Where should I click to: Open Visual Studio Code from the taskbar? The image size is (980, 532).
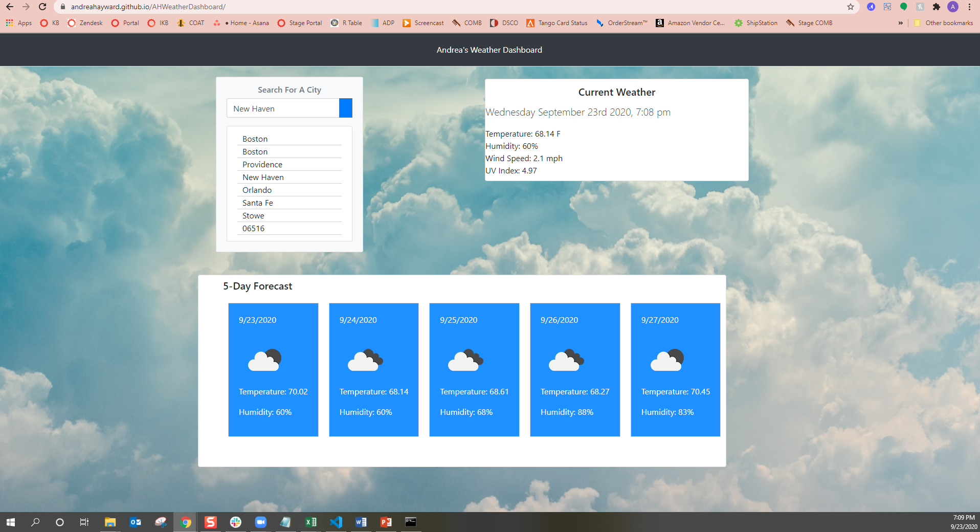click(x=336, y=522)
